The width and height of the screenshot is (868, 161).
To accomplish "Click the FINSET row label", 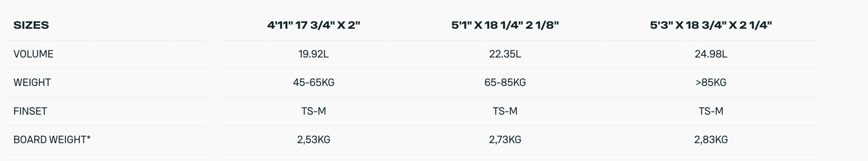I will pos(30,111).
